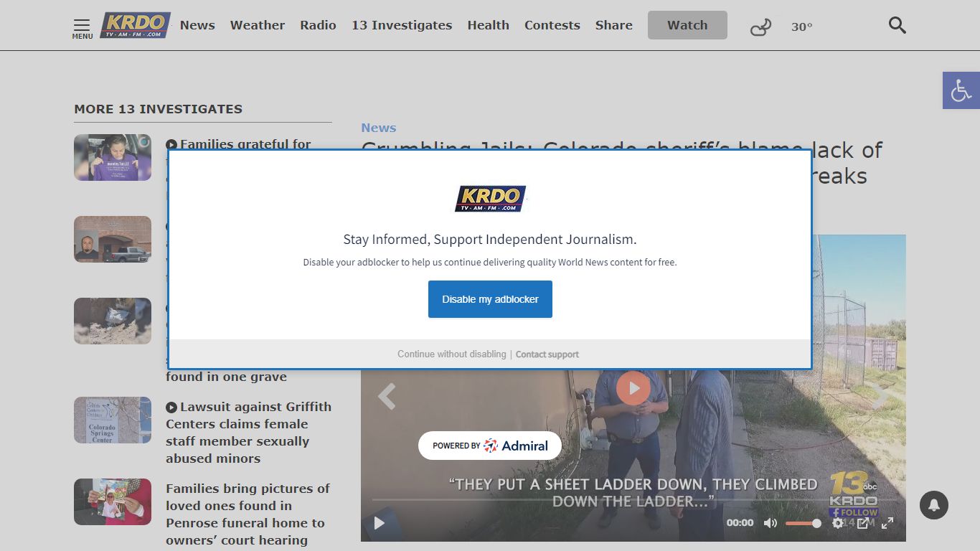Open mugshot and building thumbnail
This screenshot has height=551, width=980.
pos(113,239)
